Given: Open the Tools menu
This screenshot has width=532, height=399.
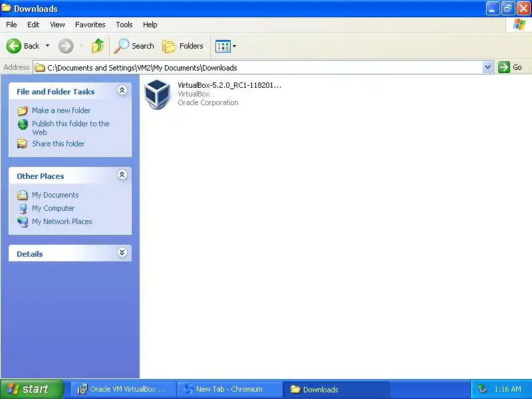Looking at the screenshot, I should pyautogui.click(x=124, y=25).
